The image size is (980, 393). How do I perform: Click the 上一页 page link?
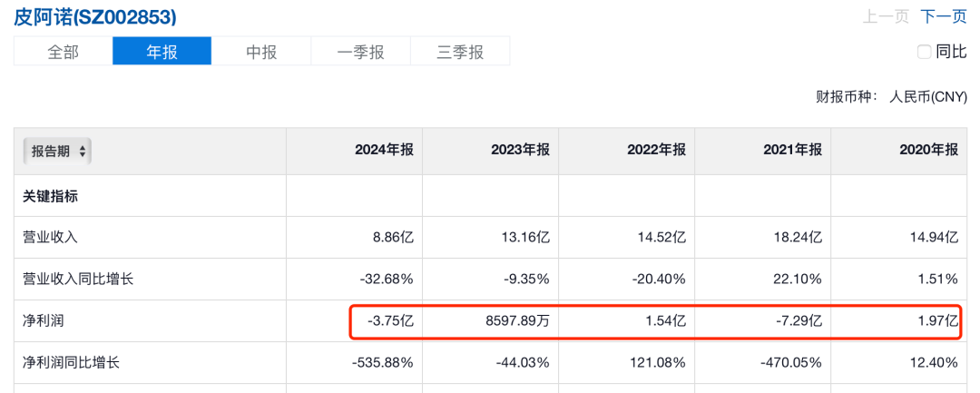click(x=886, y=16)
